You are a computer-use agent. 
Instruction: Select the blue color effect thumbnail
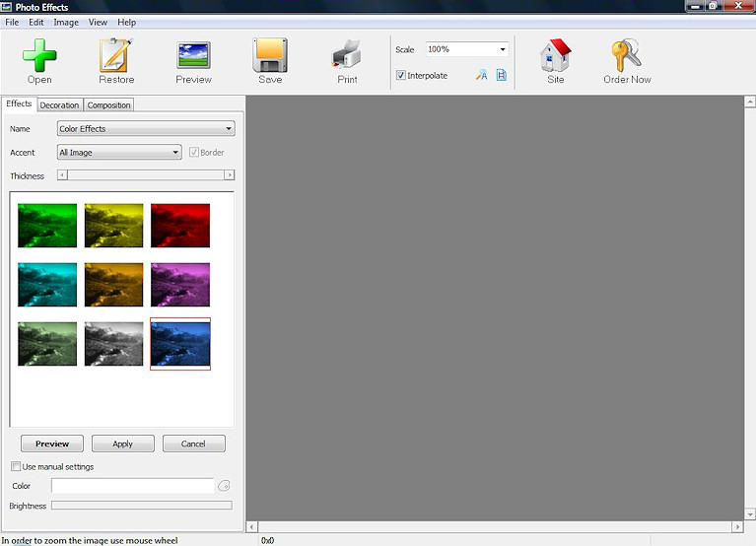click(180, 344)
